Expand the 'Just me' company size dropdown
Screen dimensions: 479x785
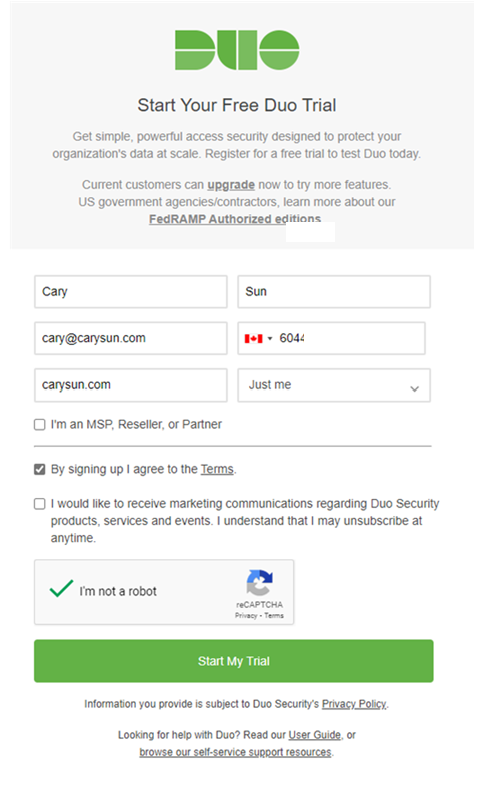(x=334, y=385)
